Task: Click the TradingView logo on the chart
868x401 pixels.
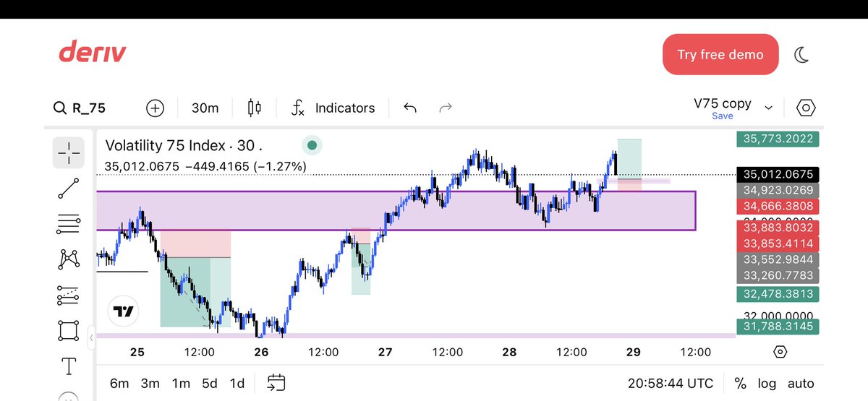Action: pos(123,312)
